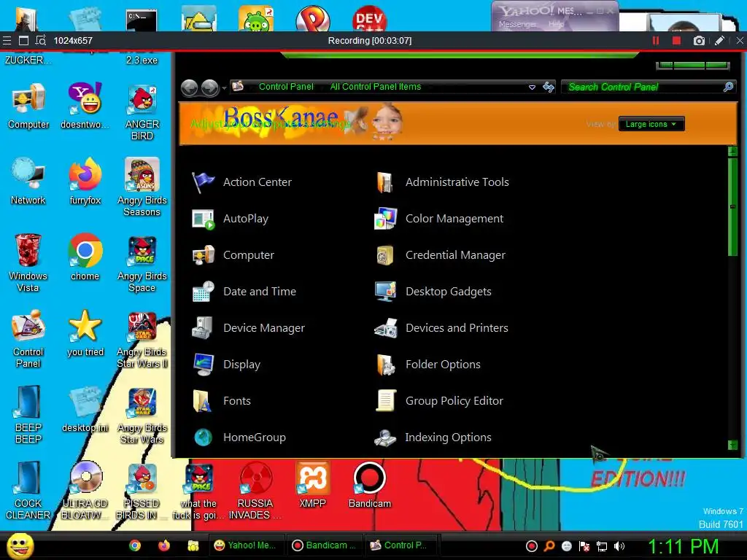
Task: Select Angry Birds Seasons desktop shortcut
Action: click(142, 187)
